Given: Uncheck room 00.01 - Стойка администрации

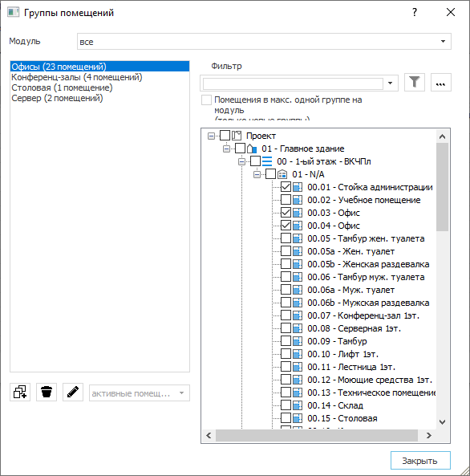Looking at the screenshot, I should pyautogui.click(x=286, y=187).
